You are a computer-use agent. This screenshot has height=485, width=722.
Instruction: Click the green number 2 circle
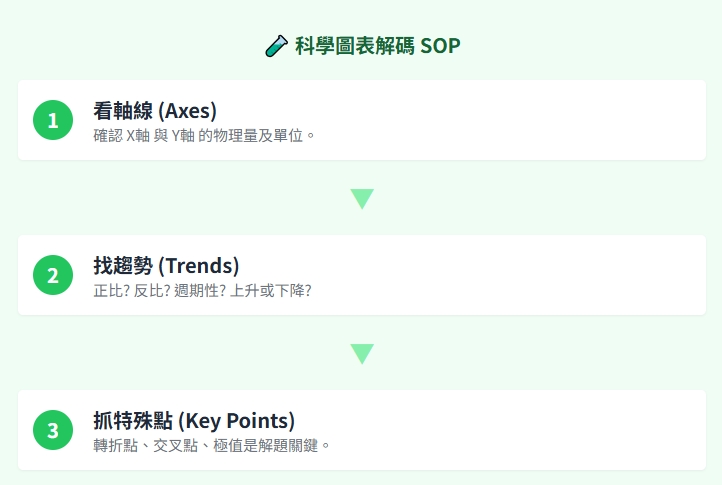53,276
